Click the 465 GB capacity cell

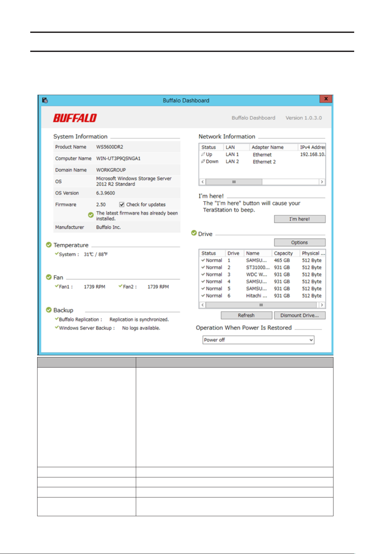tap(282, 260)
